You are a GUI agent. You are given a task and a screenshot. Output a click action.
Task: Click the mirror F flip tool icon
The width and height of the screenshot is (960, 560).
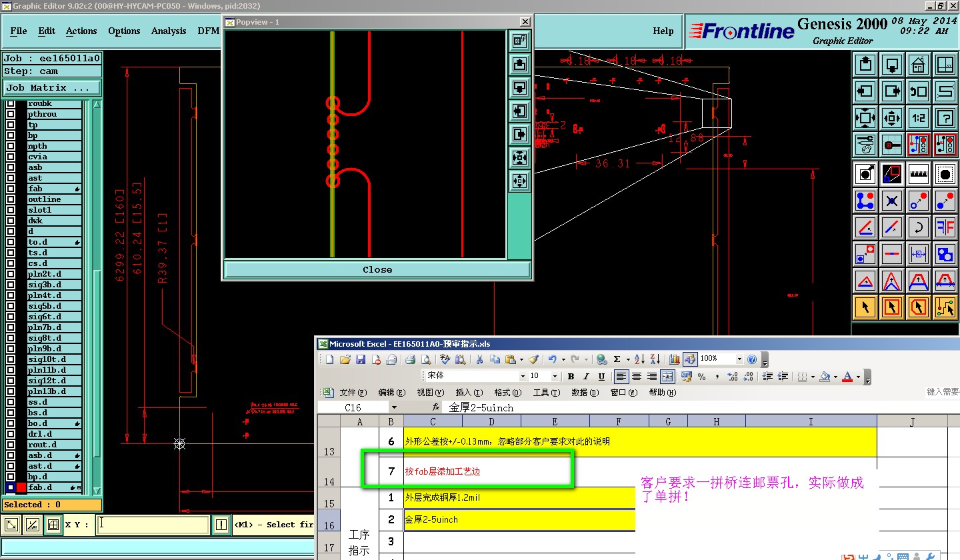pos(945,227)
